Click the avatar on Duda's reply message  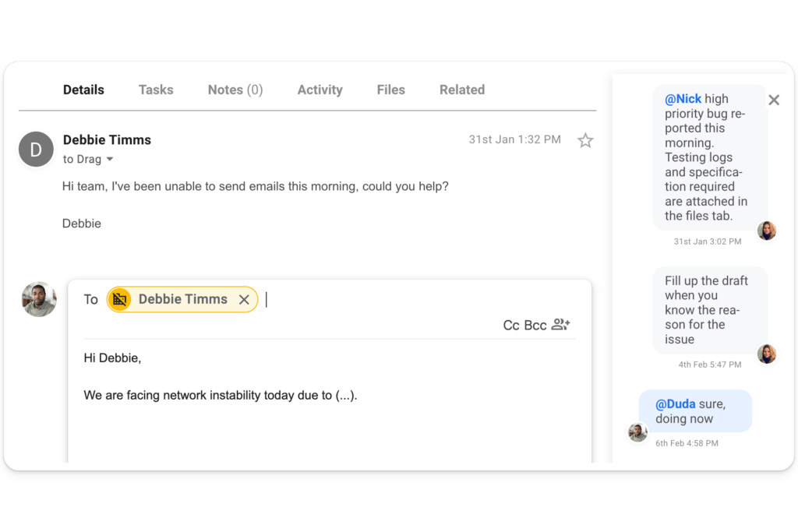click(x=637, y=432)
